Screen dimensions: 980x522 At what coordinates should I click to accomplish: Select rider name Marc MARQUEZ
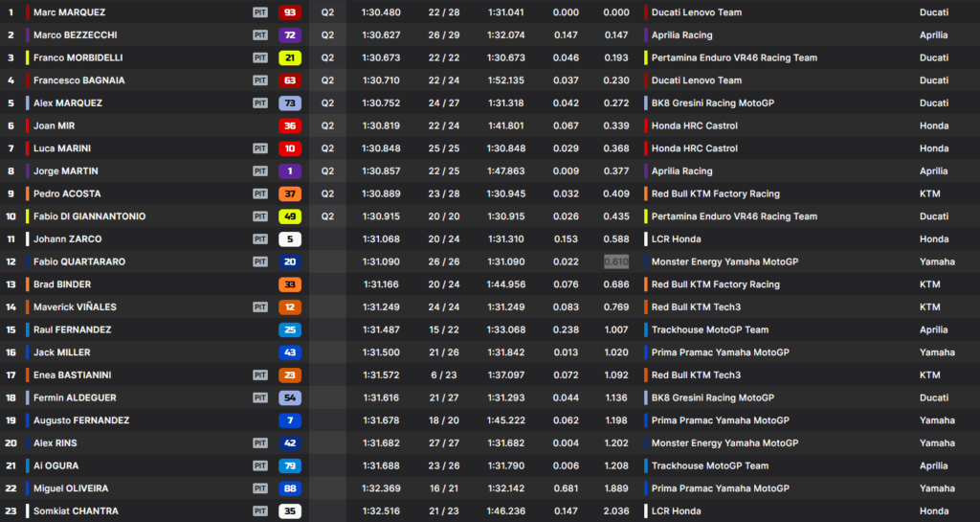tap(69, 12)
